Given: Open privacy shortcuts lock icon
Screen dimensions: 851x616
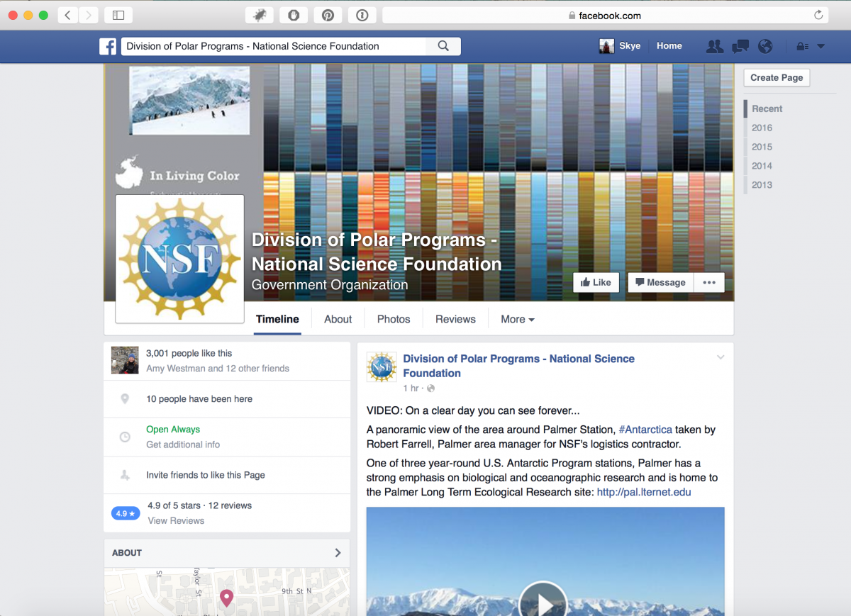Looking at the screenshot, I should (x=802, y=46).
